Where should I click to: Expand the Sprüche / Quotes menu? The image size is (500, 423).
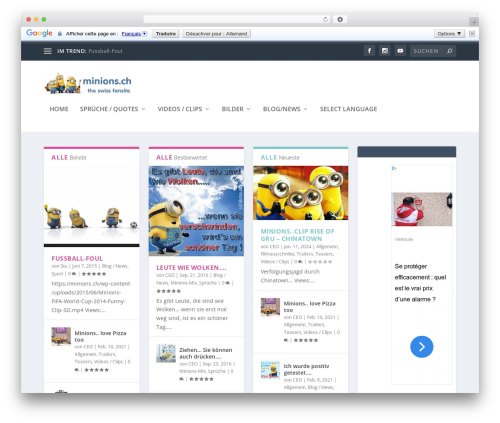coord(112,109)
